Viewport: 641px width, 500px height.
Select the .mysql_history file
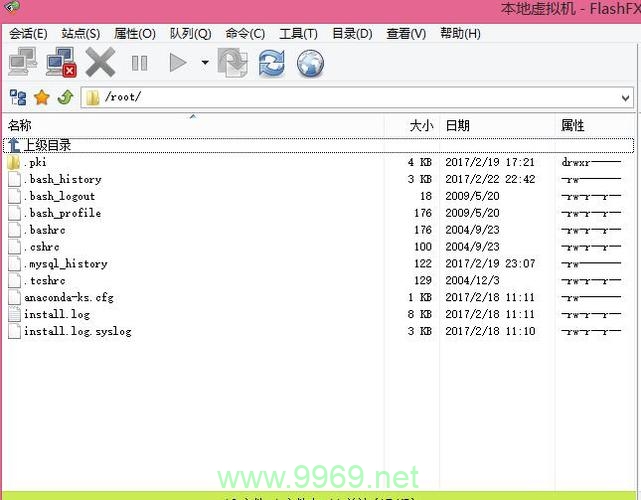(x=65, y=264)
